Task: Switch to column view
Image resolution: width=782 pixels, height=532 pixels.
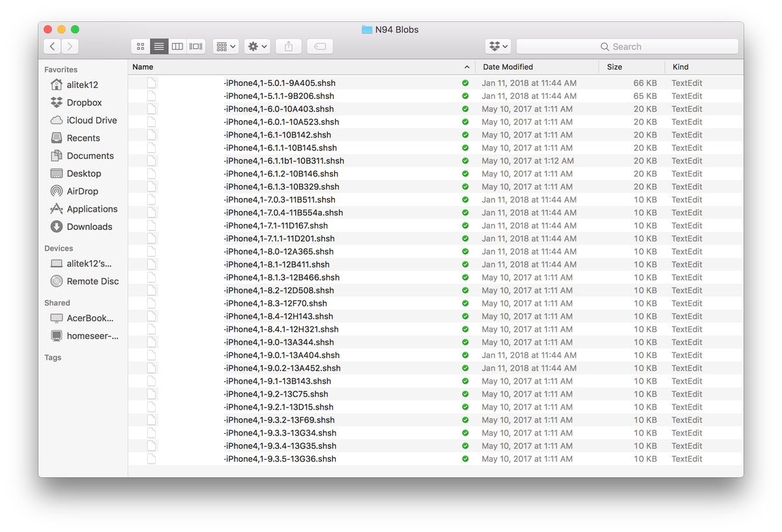Action: [x=177, y=46]
